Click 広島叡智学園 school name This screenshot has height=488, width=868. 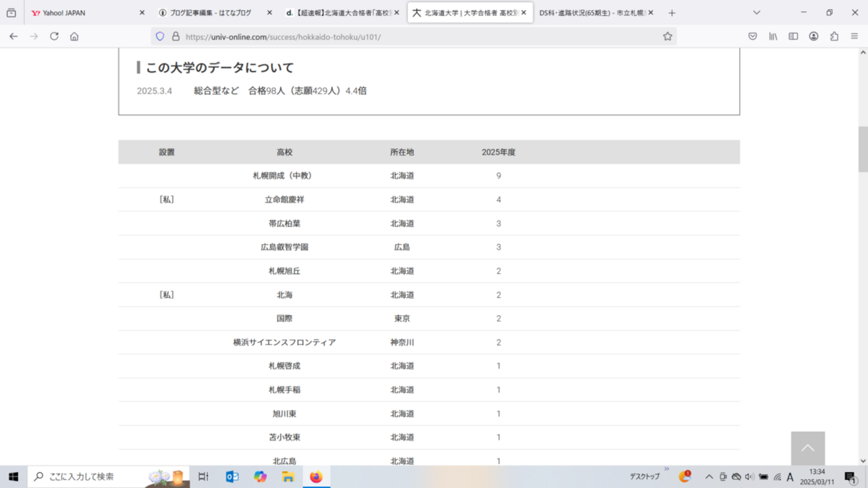(284, 247)
